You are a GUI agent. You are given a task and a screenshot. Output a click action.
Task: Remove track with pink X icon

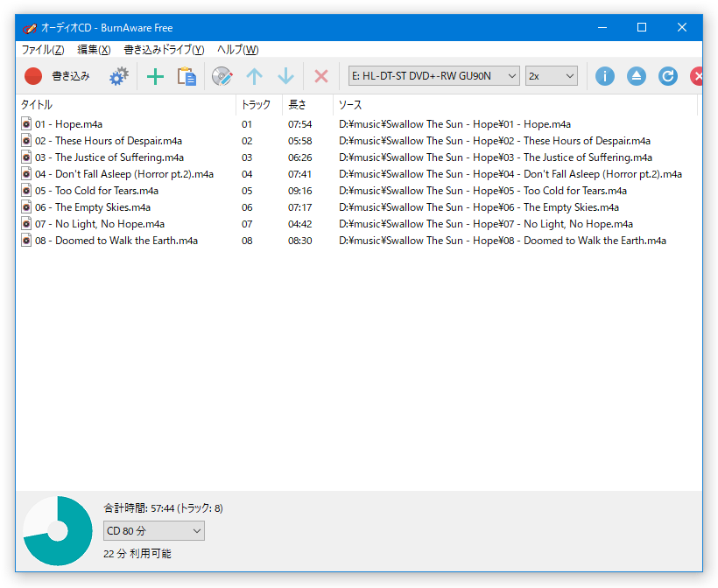point(321,76)
